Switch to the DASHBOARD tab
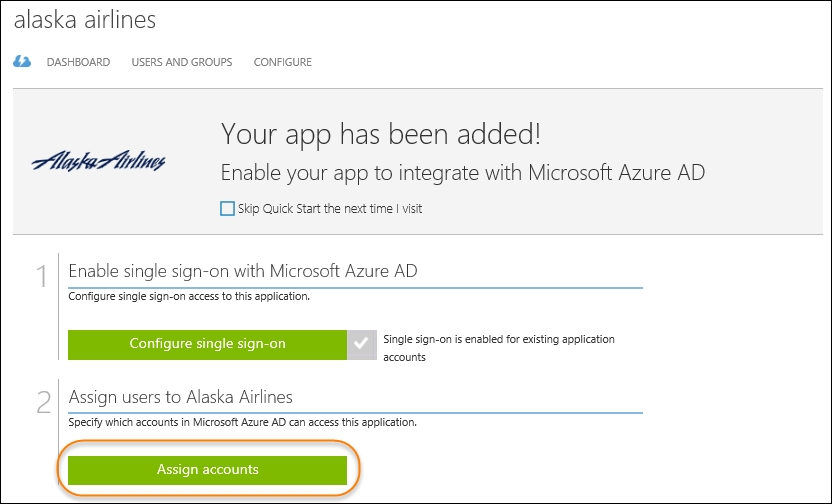 click(x=79, y=62)
